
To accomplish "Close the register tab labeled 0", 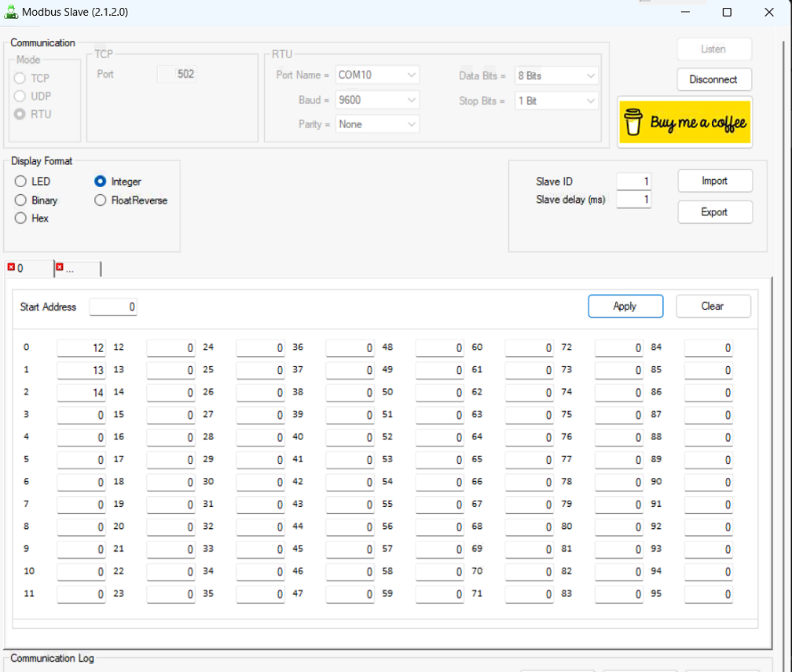I will pyautogui.click(x=11, y=268).
